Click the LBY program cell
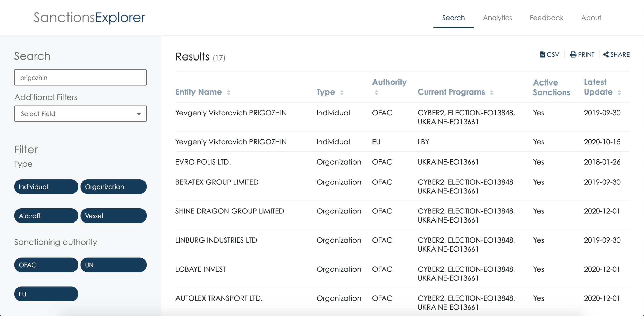This screenshot has height=316, width=644. coord(423,142)
